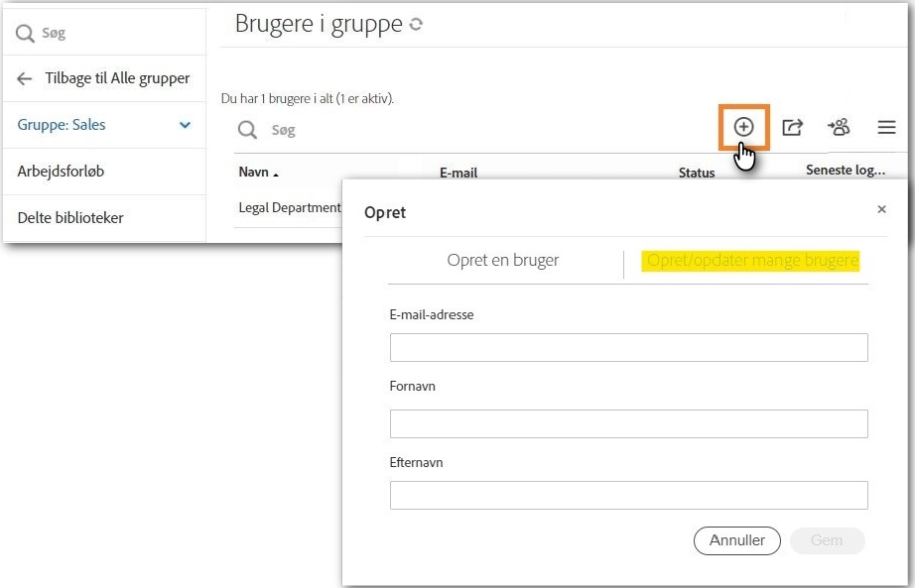Select Opret/opdater mange brugere tab
This screenshot has width=915, height=588.
click(752, 261)
